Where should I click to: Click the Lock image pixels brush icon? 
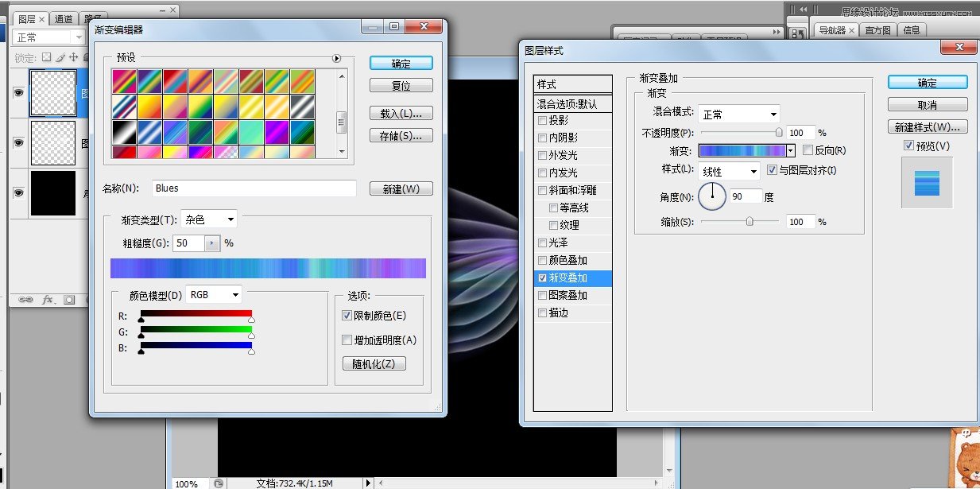coord(60,57)
